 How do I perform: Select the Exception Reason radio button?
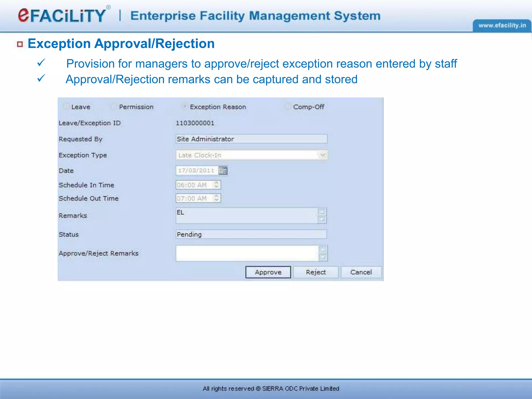[184, 106]
